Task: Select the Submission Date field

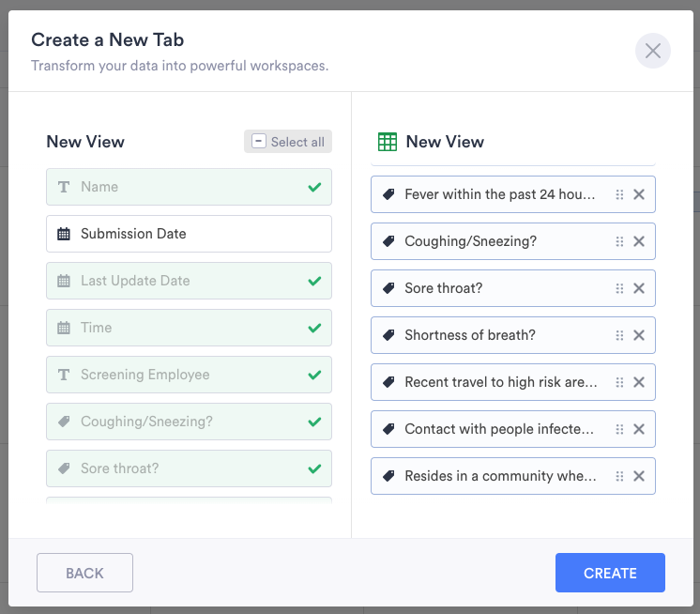Action: (189, 234)
